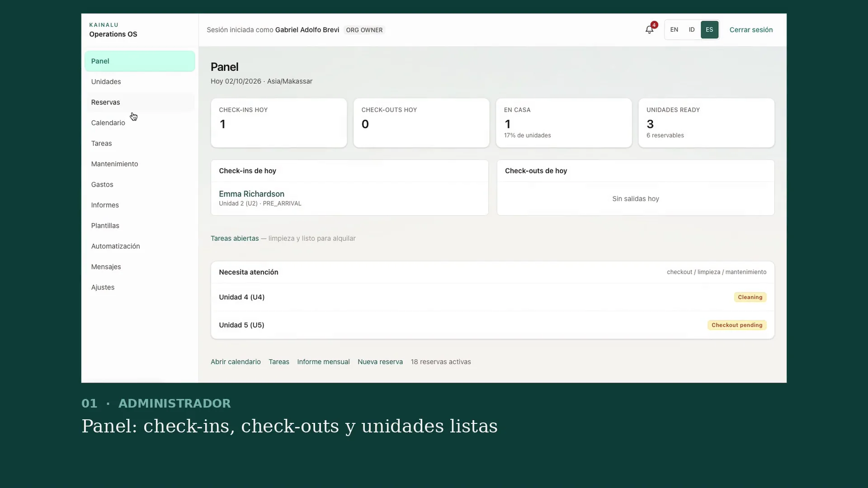Open Informe mensual link
The height and width of the screenshot is (488, 868).
coord(323,362)
